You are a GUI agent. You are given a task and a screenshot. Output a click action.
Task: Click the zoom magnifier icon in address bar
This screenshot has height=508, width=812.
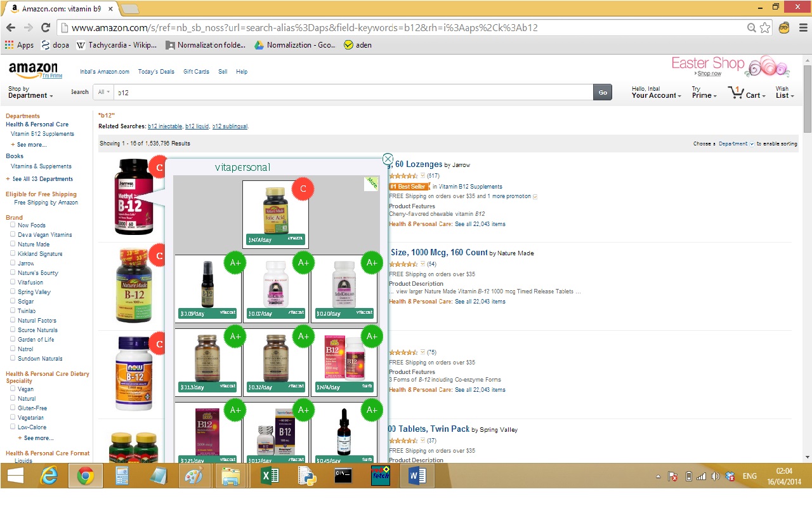(x=752, y=27)
